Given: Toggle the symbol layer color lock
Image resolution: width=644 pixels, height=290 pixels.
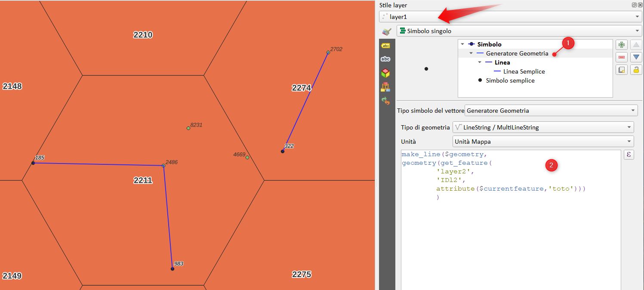Looking at the screenshot, I should click(636, 70).
